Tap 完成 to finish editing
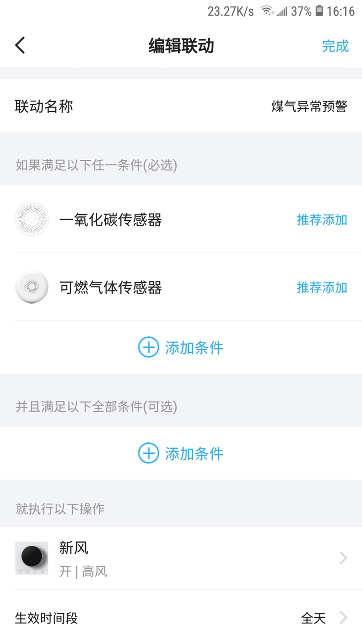This screenshot has width=362, height=644. pos(335,46)
